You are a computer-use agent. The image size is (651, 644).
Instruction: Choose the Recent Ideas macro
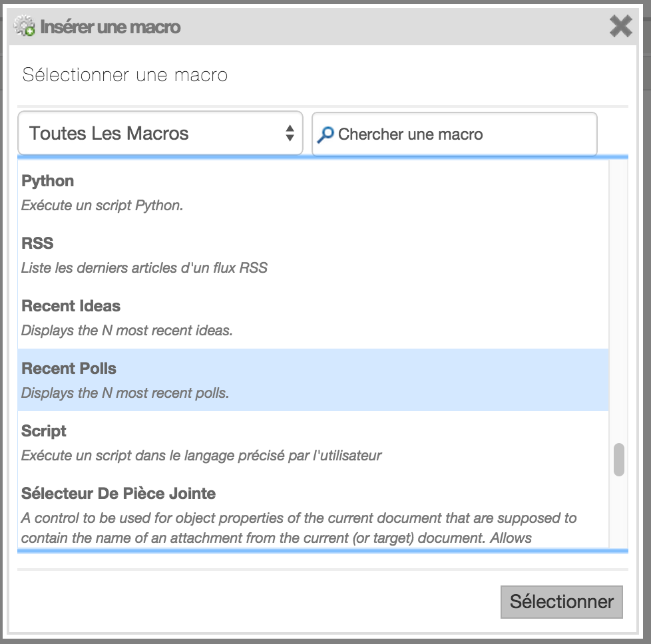[x=313, y=317]
